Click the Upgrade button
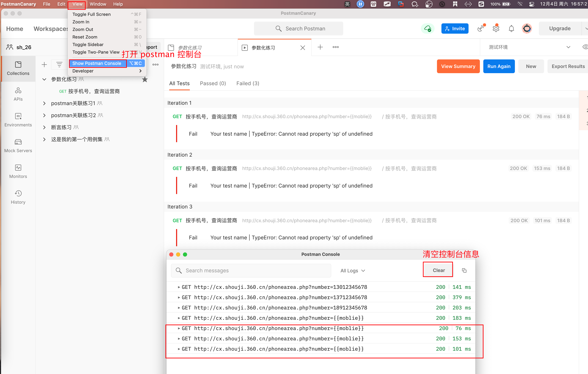This screenshot has height=374, width=588. pos(560,28)
